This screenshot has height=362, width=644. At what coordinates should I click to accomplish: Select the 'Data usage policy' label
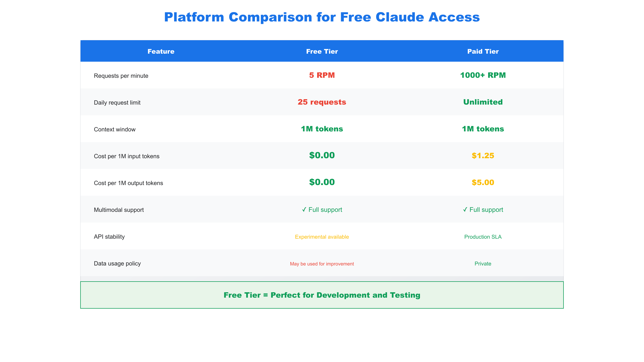pos(117,264)
